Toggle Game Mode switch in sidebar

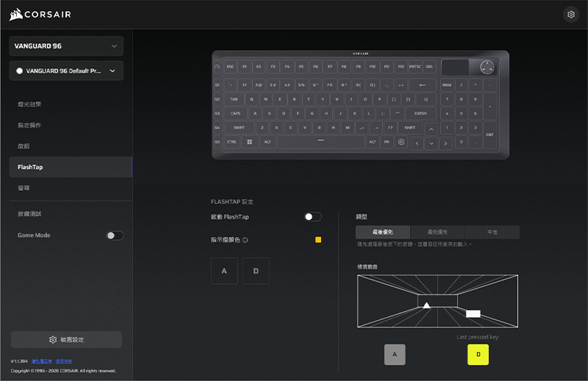tap(115, 236)
